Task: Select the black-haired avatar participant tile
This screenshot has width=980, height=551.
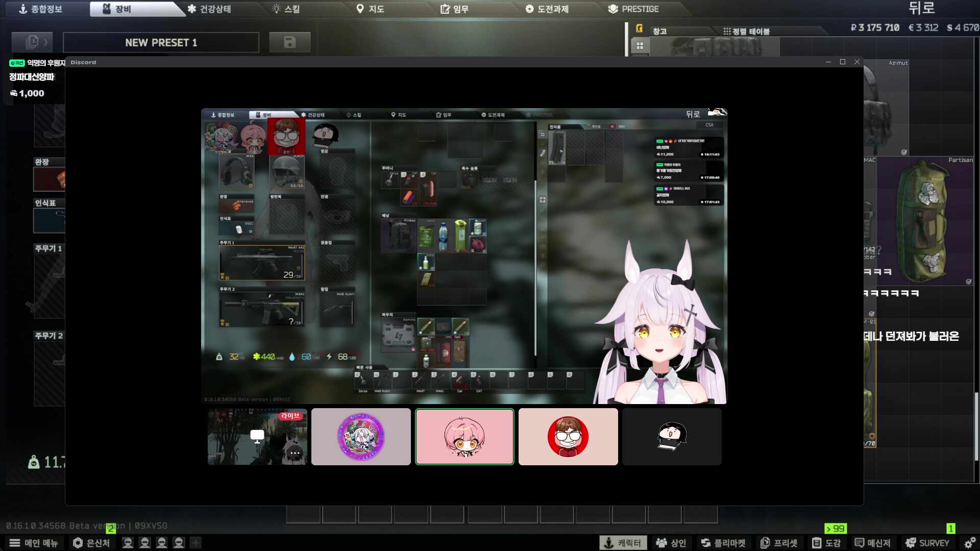Action: (x=672, y=437)
